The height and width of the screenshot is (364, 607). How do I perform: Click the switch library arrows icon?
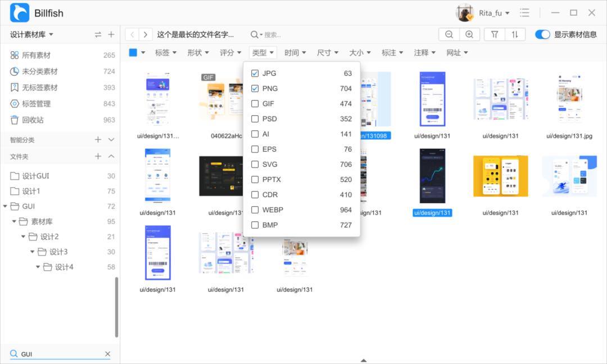pos(98,34)
